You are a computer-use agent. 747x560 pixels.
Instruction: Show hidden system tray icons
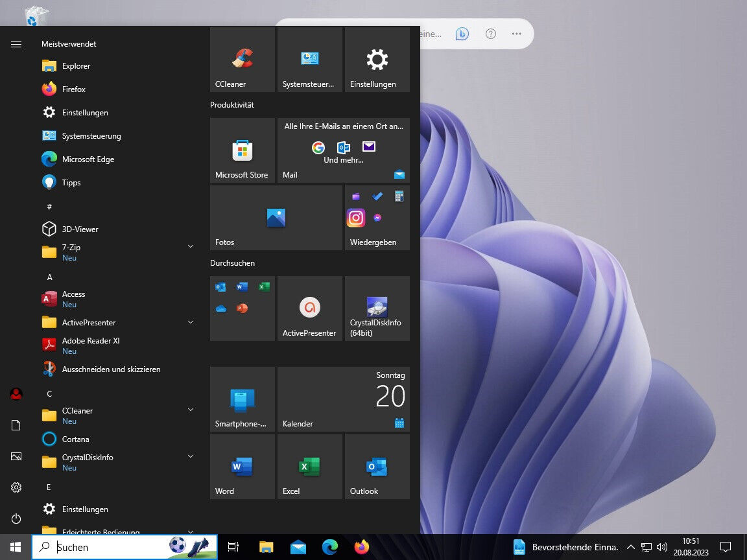[630, 547]
